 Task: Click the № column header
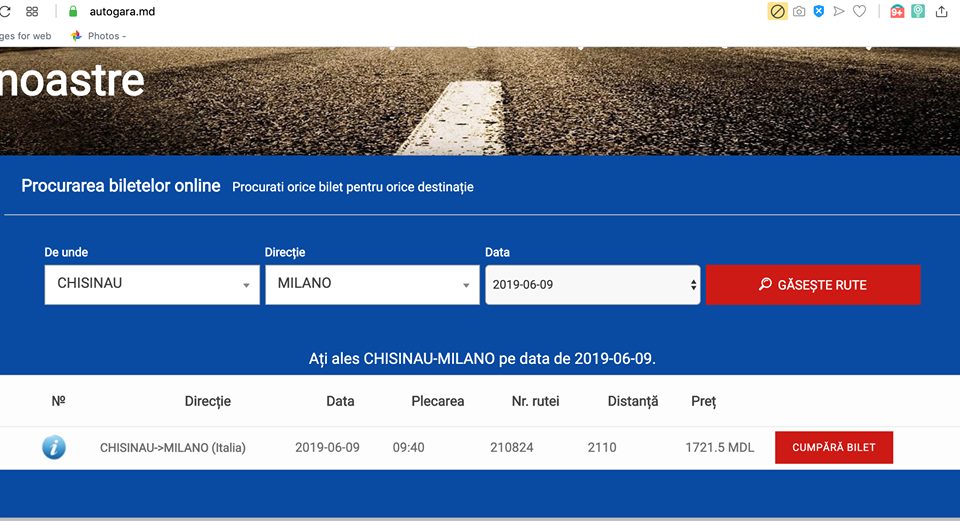58,402
